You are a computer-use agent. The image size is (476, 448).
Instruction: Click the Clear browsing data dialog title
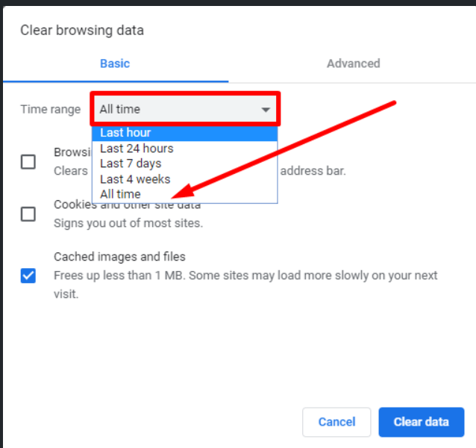point(82,31)
